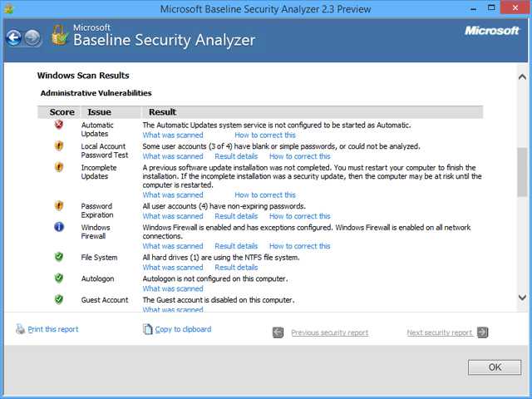Click the printer icon beside Print this report

pyautogui.click(x=21, y=329)
